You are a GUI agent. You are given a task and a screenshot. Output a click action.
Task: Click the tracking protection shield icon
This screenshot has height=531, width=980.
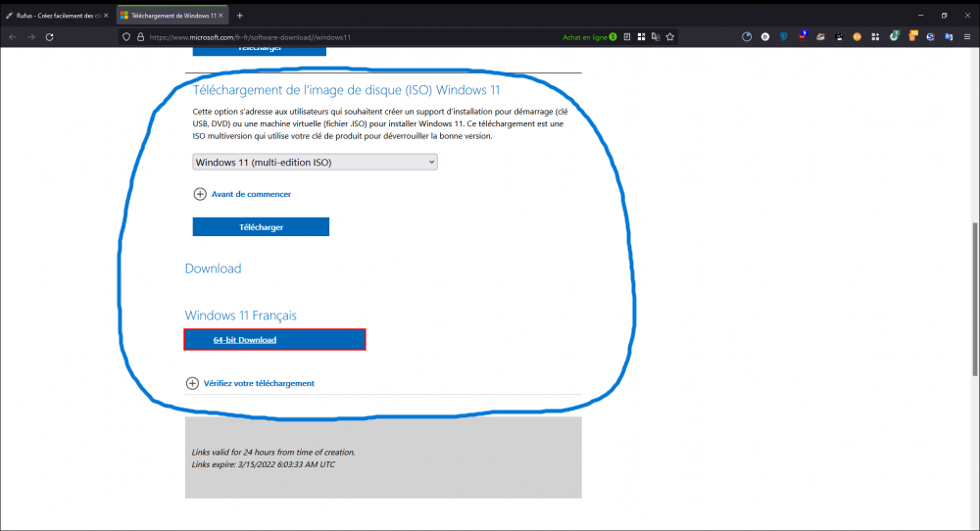(127, 36)
